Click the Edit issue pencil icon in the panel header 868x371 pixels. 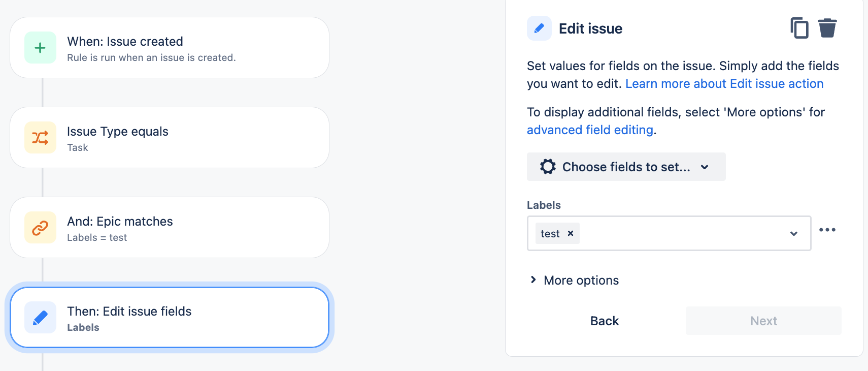coord(539,28)
